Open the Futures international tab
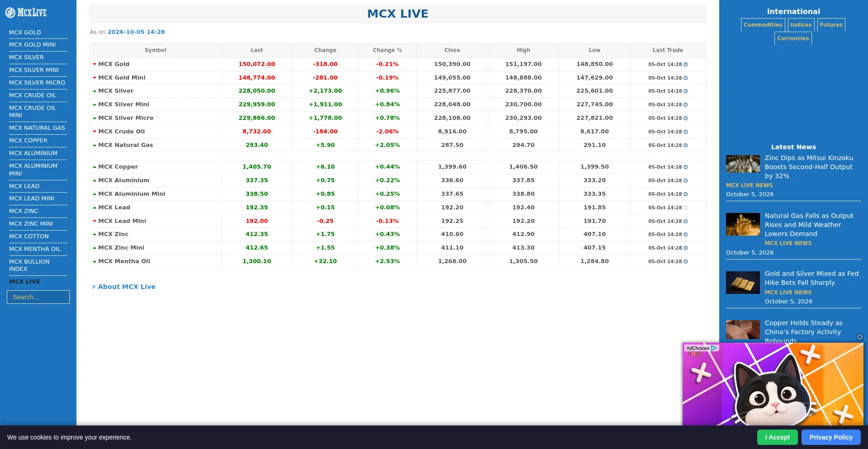This screenshot has height=449, width=868. point(831,25)
